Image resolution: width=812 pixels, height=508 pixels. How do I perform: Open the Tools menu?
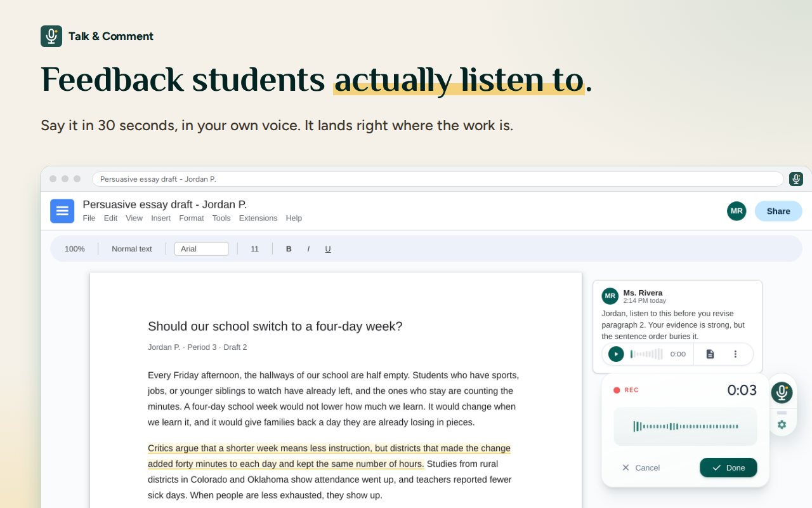(221, 218)
